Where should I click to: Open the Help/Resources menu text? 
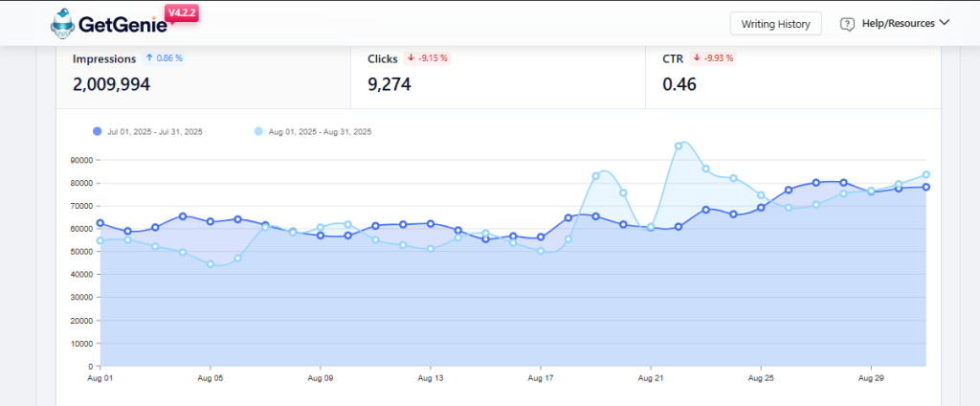click(x=897, y=23)
